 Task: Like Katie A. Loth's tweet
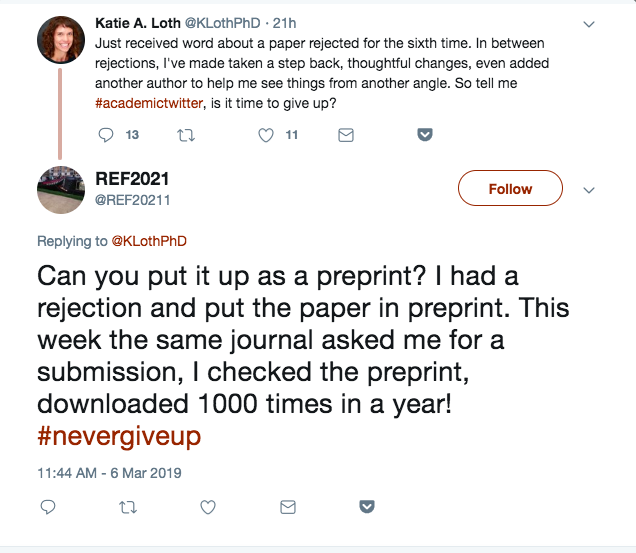click(266, 135)
